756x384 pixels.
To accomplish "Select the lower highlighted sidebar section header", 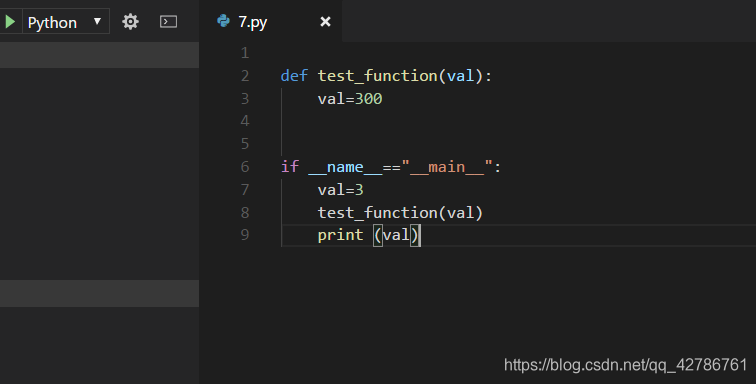I will (x=99, y=293).
